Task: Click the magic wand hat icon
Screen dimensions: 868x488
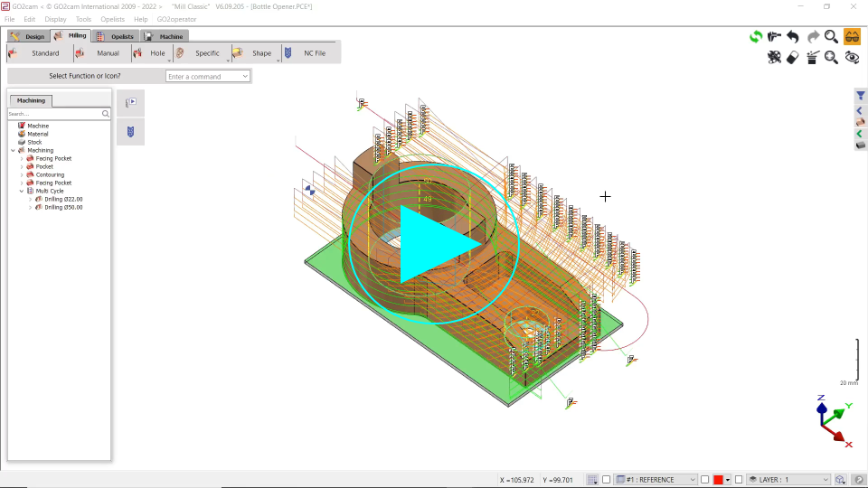Action: coord(812,58)
